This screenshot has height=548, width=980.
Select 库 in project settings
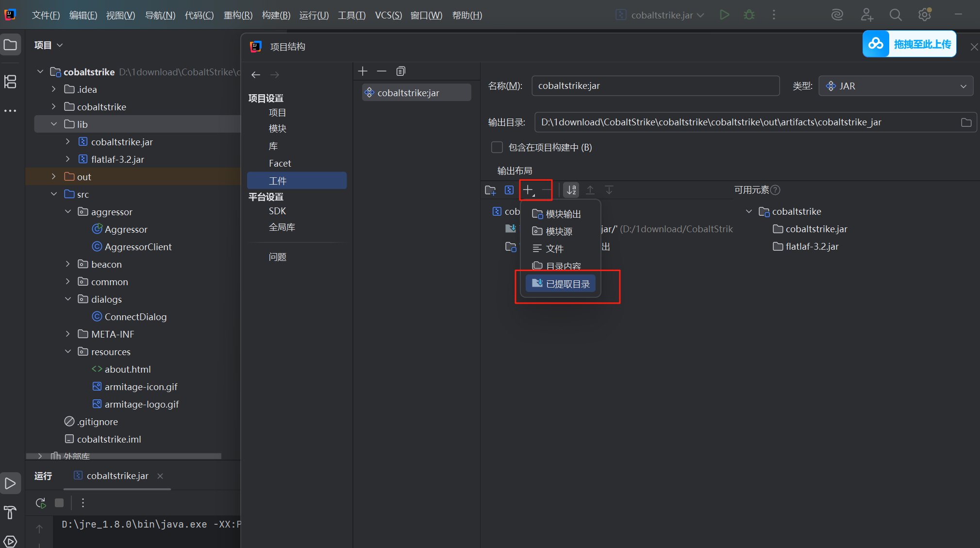tap(273, 146)
